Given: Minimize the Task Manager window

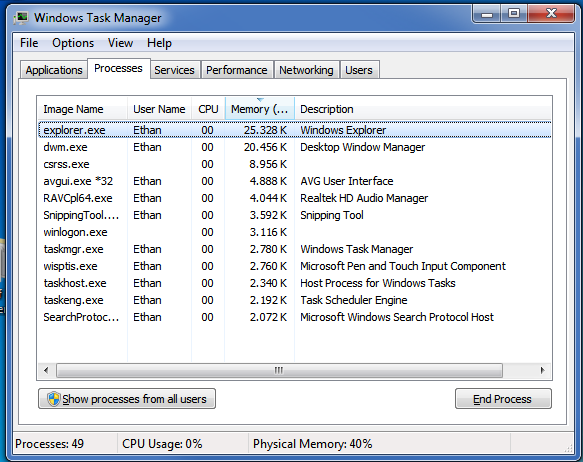Looking at the screenshot, I should tap(487, 14).
